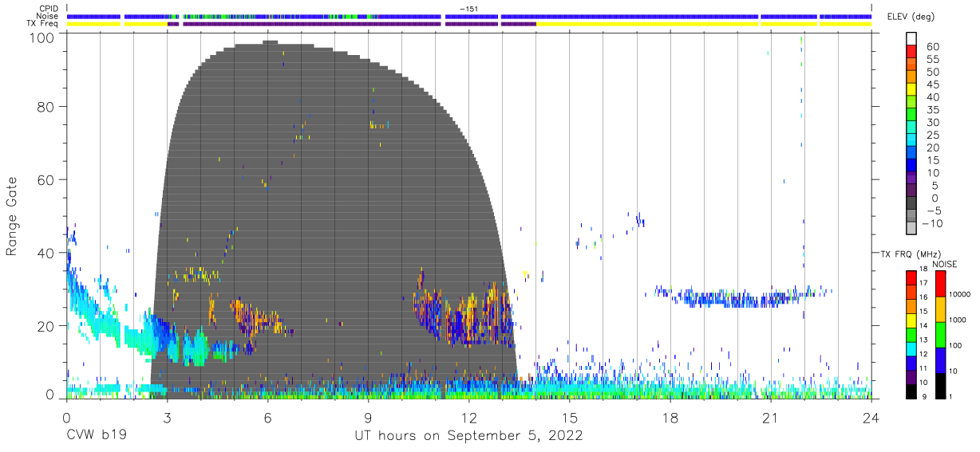This screenshot has height=452, width=980.
Task: Click the red 55–60 degree elevation color segment
Action: point(911,53)
